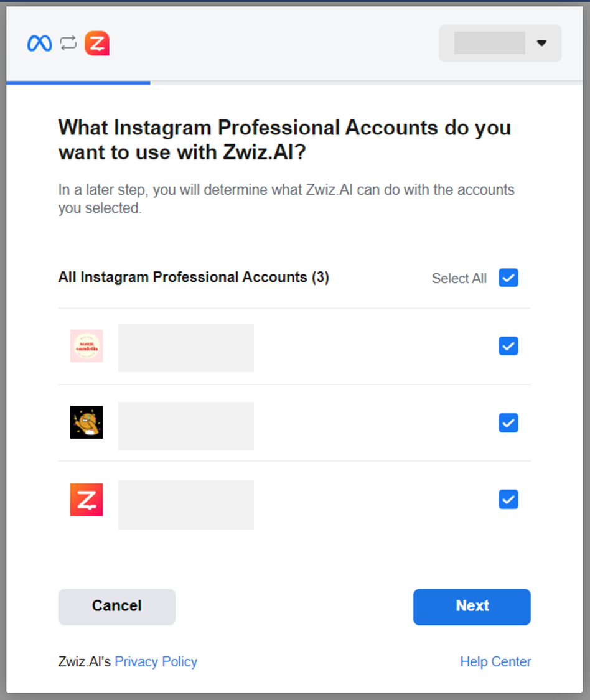The width and height of the screenshot is (590, 700).
Task: Click the second account's grayed name area
Action: point(185,426)
